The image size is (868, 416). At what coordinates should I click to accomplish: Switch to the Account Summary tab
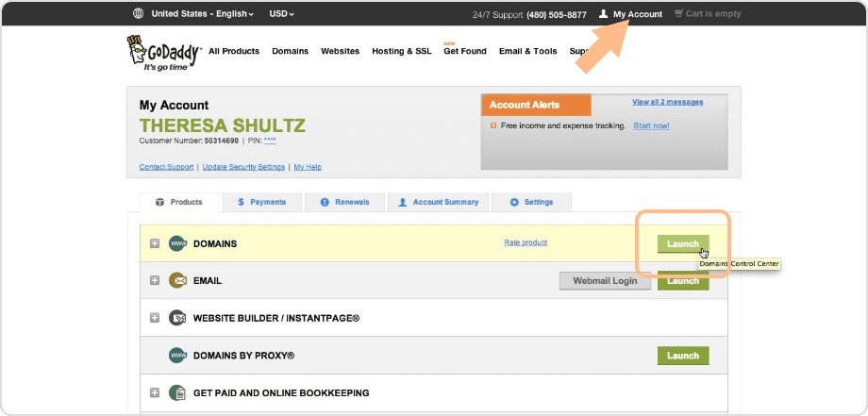point(438,203)
